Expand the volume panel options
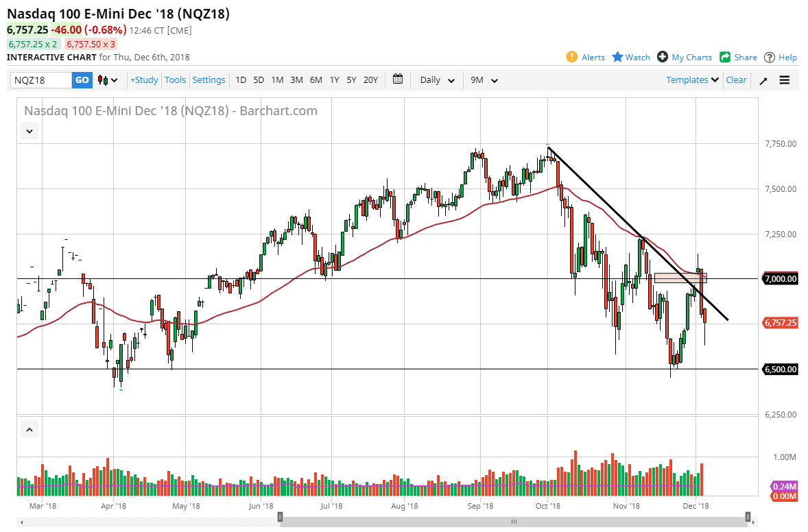Image resolution: width=808 pixels, height=532 pixels. coord(29,428)
